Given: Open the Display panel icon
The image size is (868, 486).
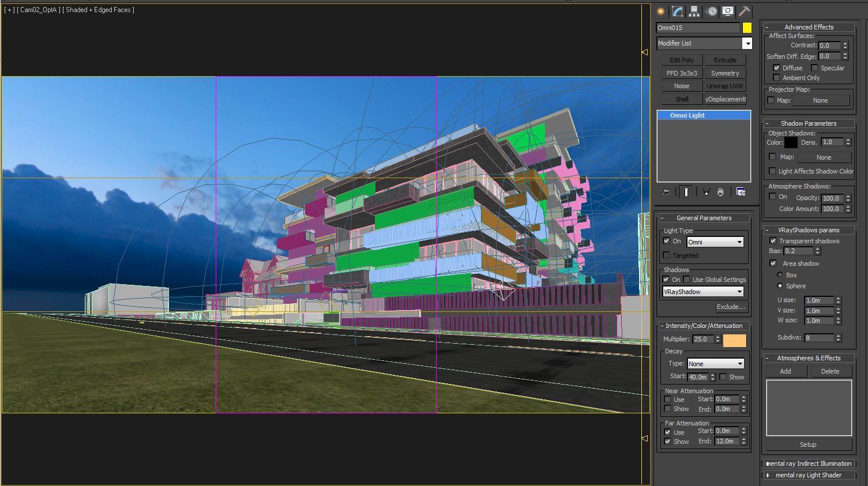Looking at the screenshot, I should click(728, 11).
